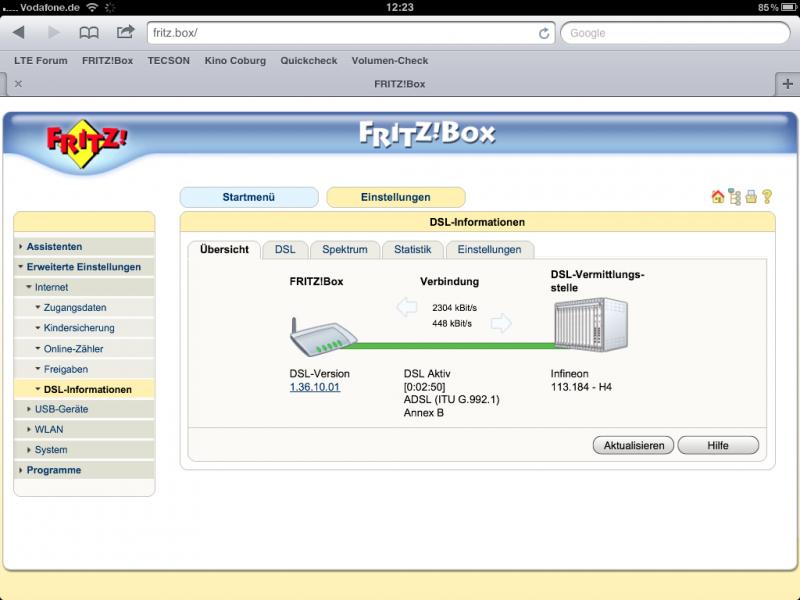Click the upstream right arrow icon

[501, 323]
